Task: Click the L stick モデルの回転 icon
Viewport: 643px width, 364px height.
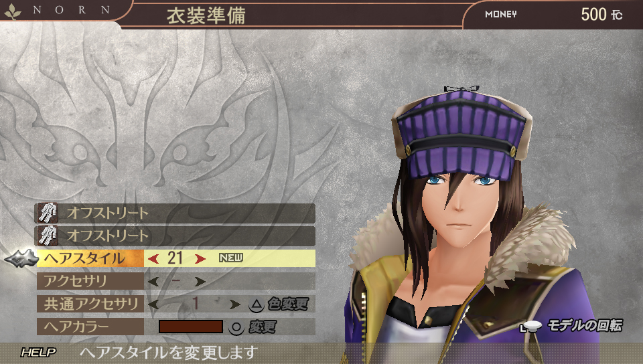Action: point(531,327)
